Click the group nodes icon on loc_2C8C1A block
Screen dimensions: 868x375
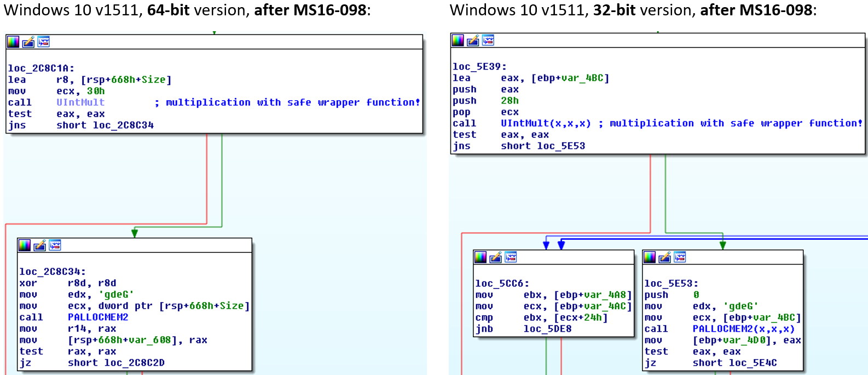coord(44,42)
